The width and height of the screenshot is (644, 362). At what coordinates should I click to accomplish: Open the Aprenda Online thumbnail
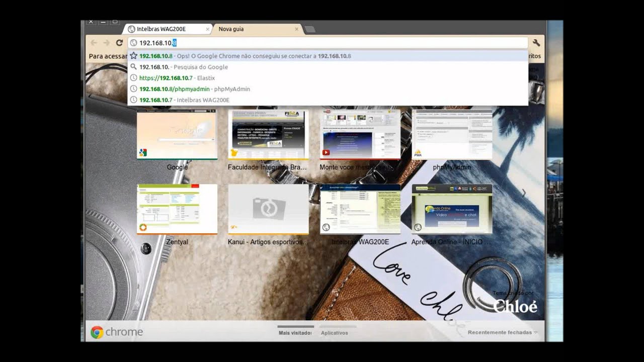pos(452,209)
